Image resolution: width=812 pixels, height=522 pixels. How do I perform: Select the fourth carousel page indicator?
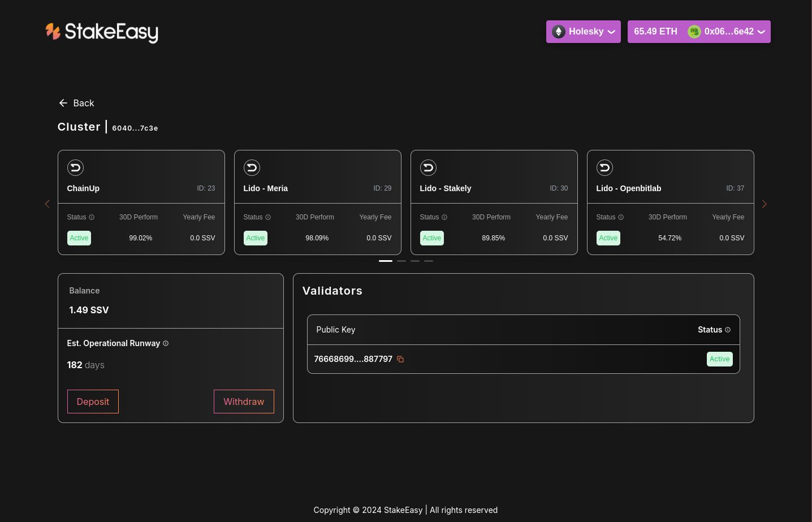pyautogui.click(x=429, y=261)
